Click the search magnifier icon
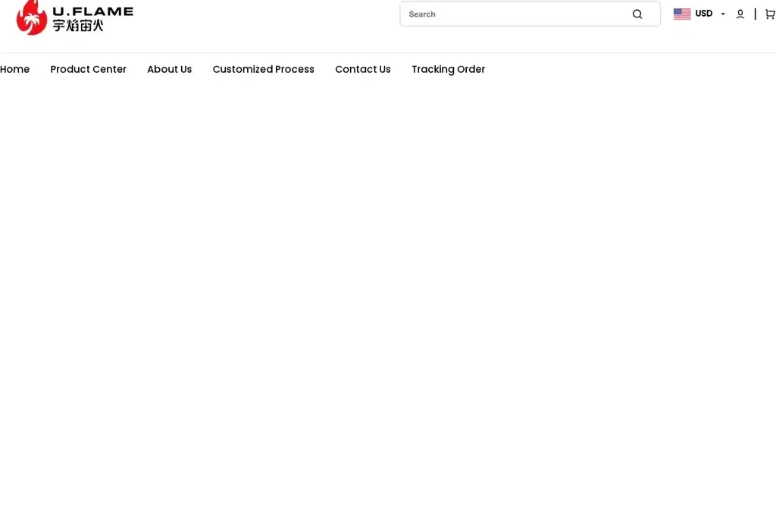 (637, 14)
